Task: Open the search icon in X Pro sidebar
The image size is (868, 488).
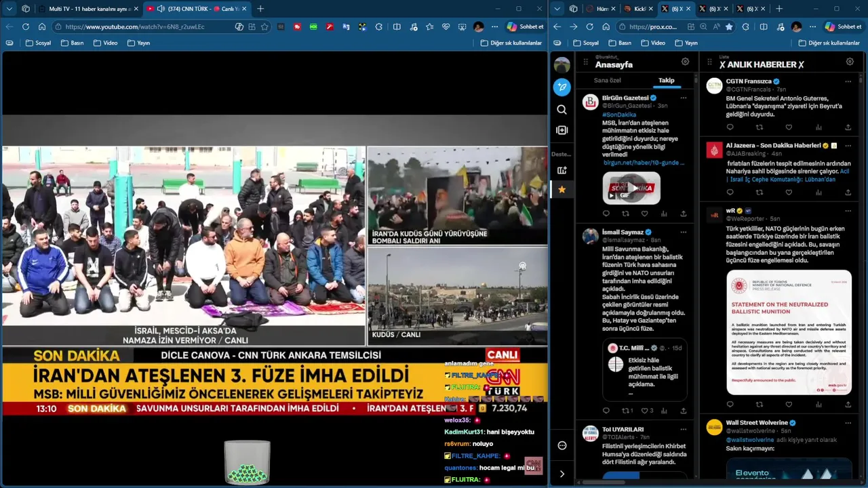Action: [x=561, y=109]
